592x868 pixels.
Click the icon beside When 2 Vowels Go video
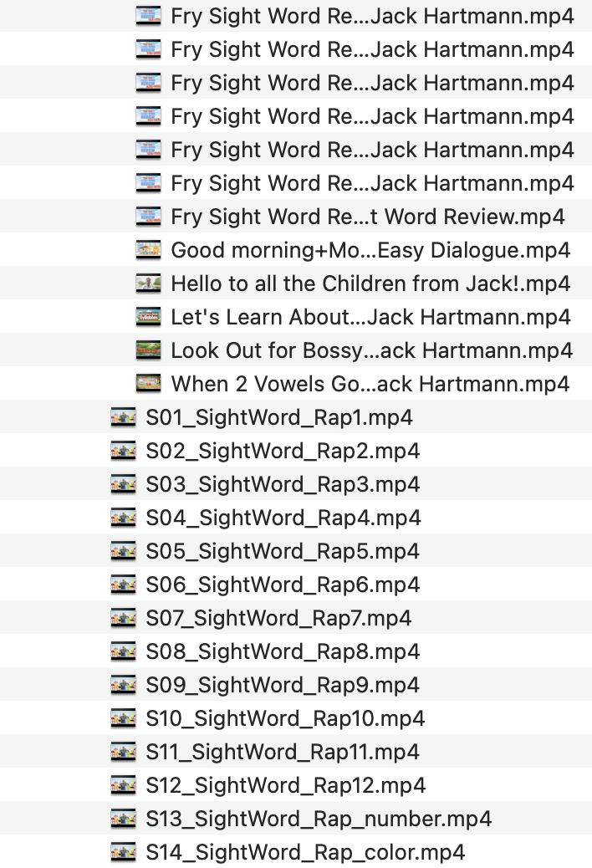pyautogui.click(x=148, y=384)
